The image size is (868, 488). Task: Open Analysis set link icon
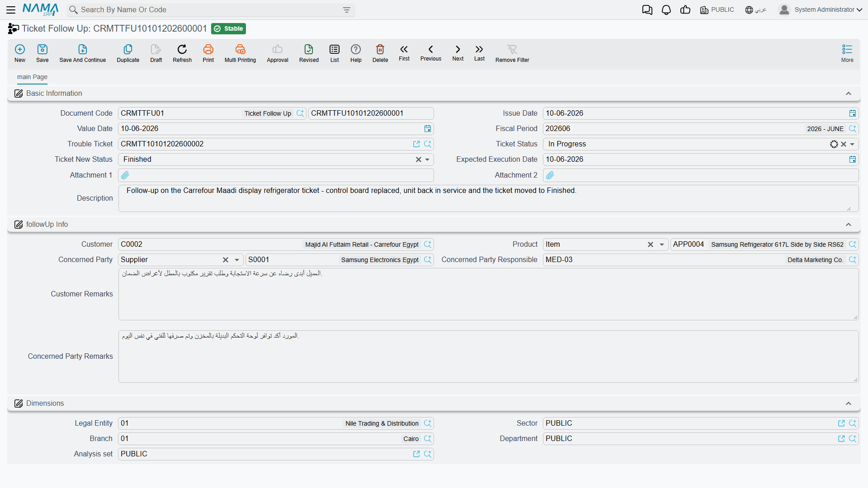[416, 454]
